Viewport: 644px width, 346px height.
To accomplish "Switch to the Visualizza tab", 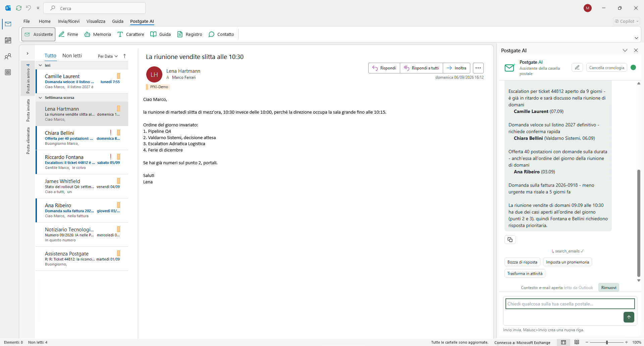I will click(x=96, y=21).
